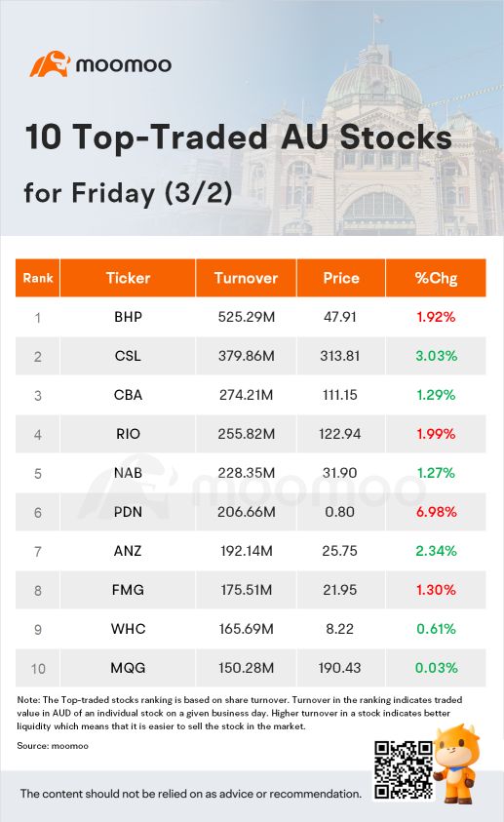Open the ANZ ticker entry
Screen dimensions: 504x822
point(128,551)
